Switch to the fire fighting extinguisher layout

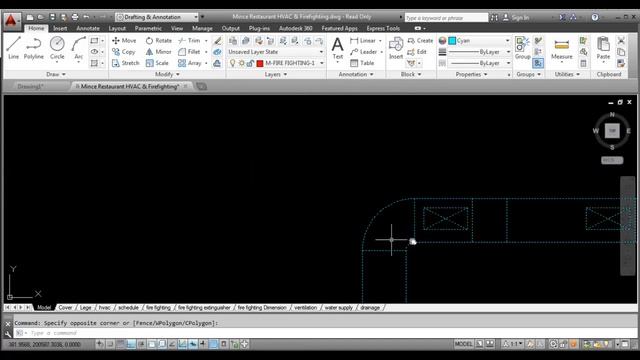click(x=204, y=308)
